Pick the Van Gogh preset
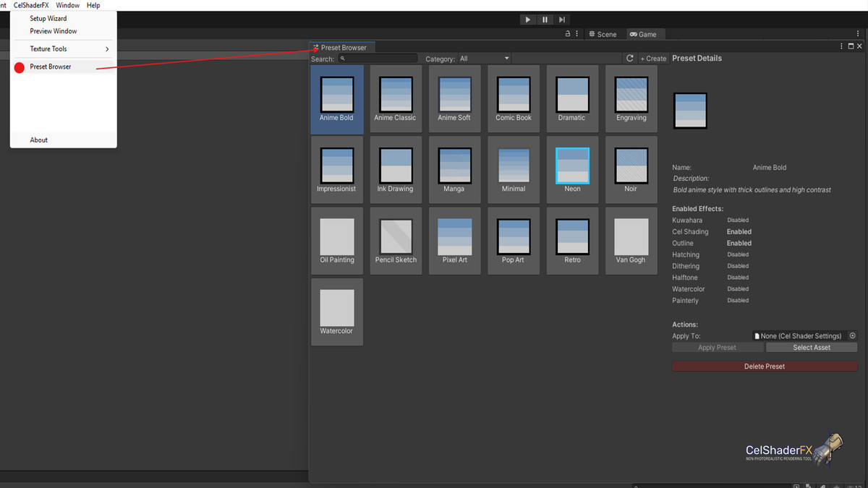Screen dimensions: 868x488 click(x=631, y=241)
